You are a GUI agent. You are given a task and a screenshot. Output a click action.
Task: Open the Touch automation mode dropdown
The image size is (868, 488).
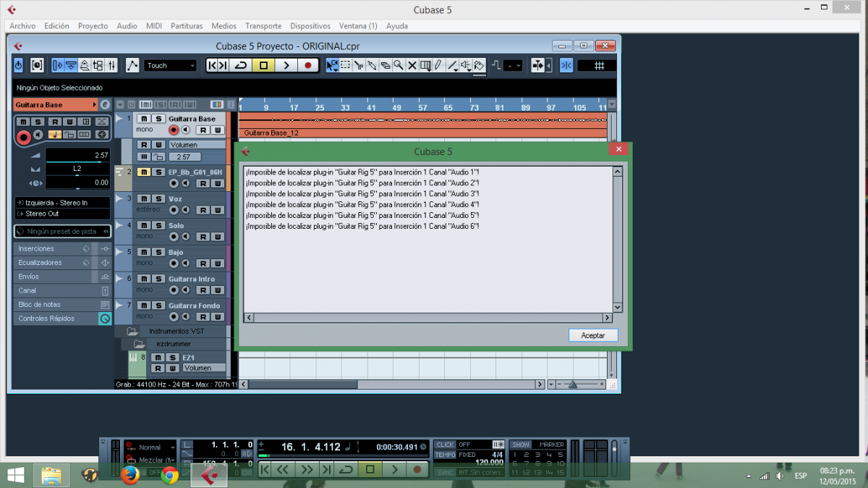[171, 65]
